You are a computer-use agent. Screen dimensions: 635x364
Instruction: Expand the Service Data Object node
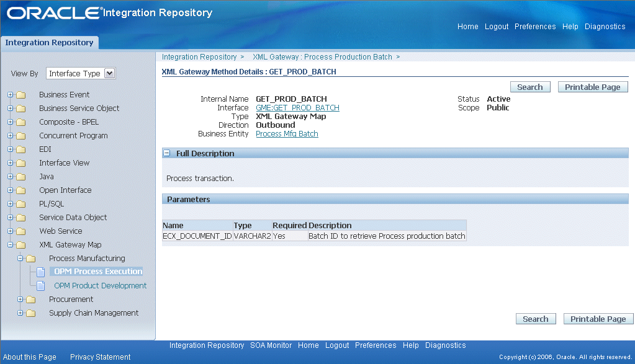(10, 217)
